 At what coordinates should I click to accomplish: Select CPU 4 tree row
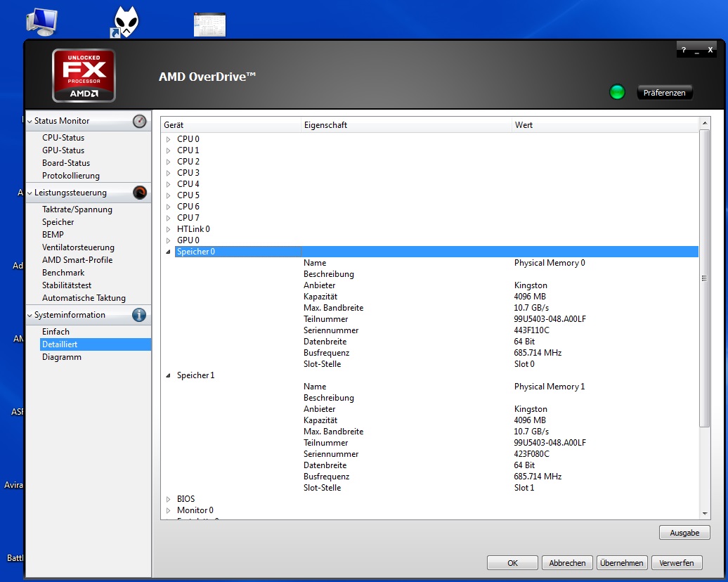tap(188, 184)
